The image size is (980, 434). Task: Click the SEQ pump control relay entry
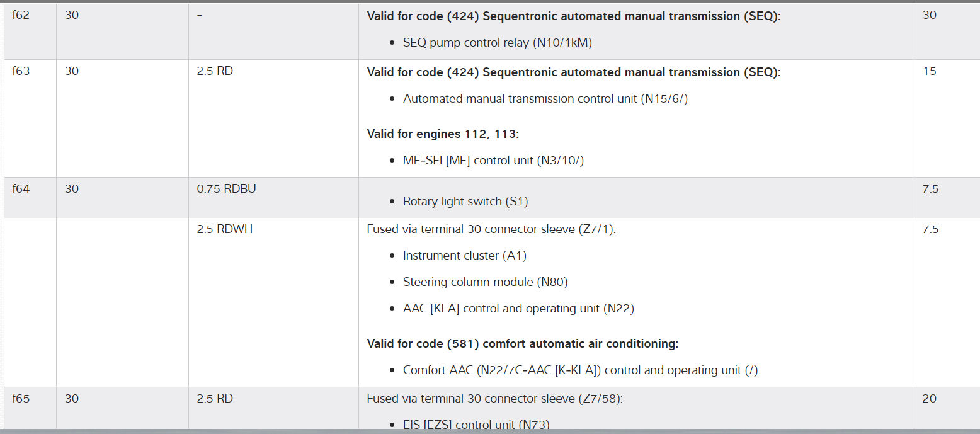click(x=497, y=43)
